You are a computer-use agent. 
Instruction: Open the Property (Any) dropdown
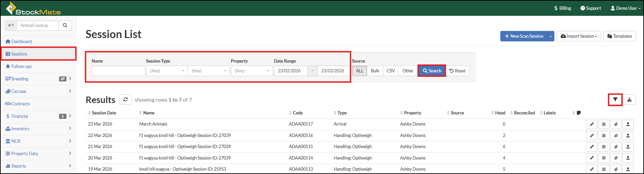[252, 71]
